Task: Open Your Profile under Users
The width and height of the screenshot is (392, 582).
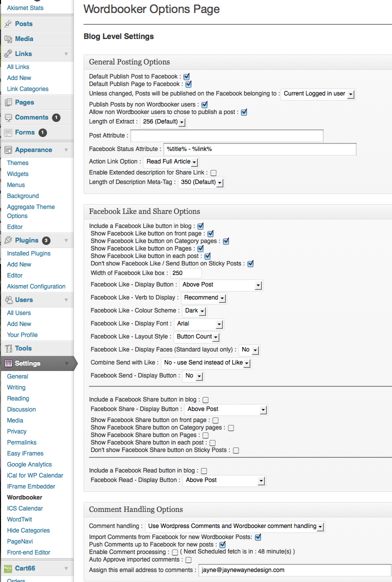Action: pyautogui.click(x=22, y=335)
